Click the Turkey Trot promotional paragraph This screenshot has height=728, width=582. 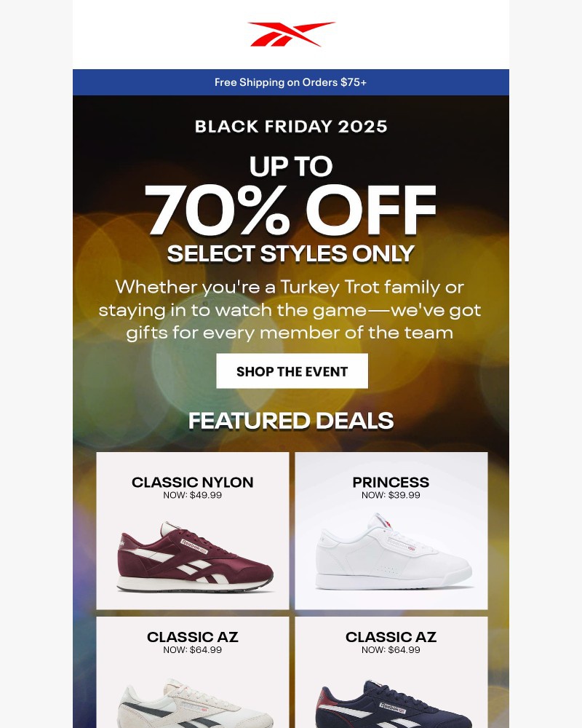[x=291, y=309]
